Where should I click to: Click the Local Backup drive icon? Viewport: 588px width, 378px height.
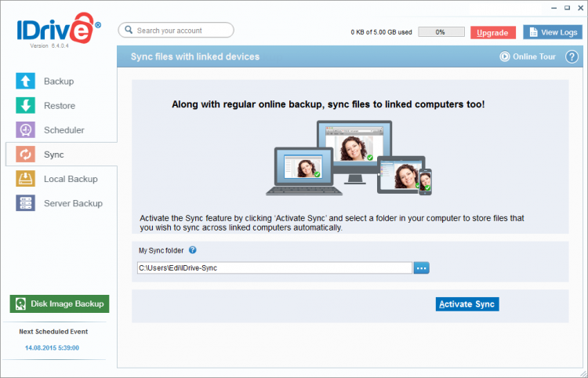pyautogui.click(x=26, y=179)
